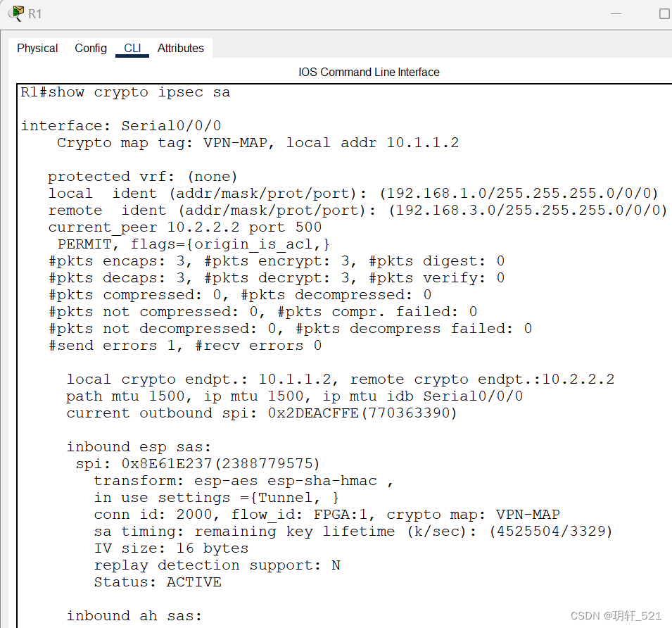Open the Attributes tab
Viewport: 672px width, 628px height.
tap(180, 48)
